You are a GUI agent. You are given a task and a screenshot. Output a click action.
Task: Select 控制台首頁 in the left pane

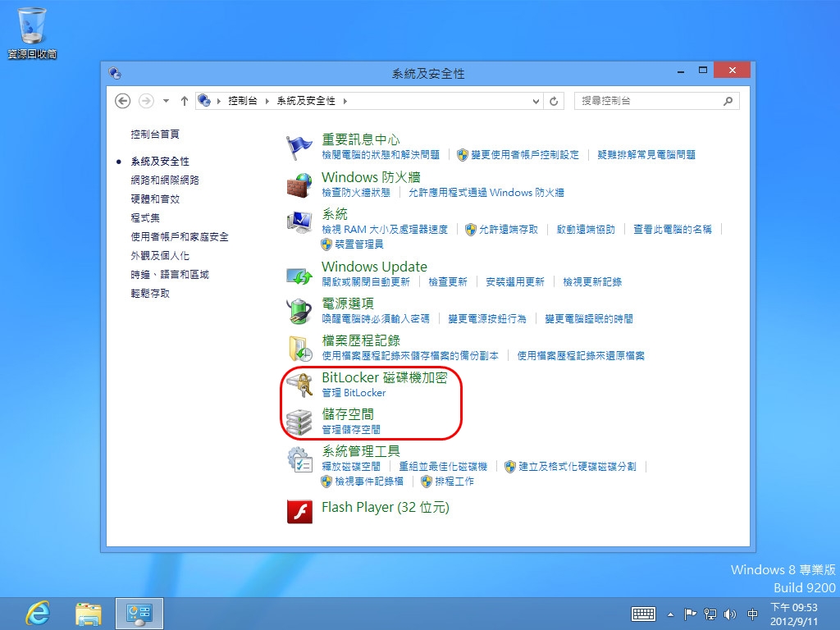point(155,134)
